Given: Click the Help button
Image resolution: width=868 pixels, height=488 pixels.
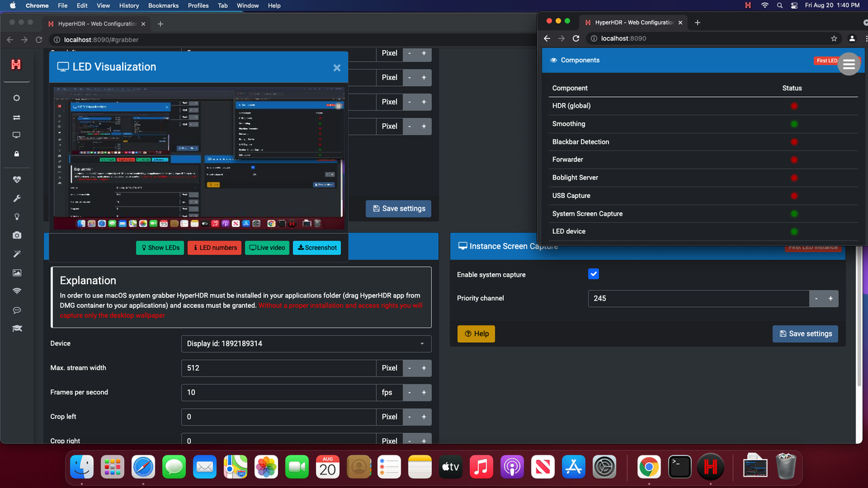Looking at the screenshot, I should tap(476, 333).
